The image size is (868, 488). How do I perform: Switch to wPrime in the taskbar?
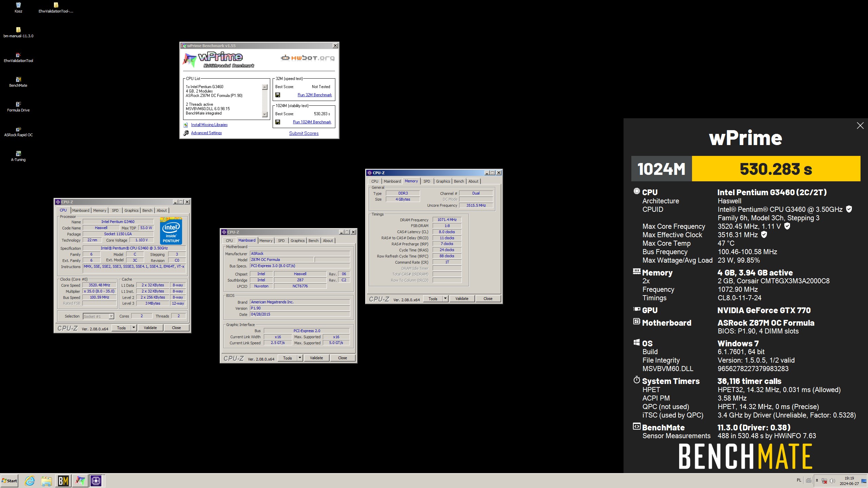pos(80,481)
